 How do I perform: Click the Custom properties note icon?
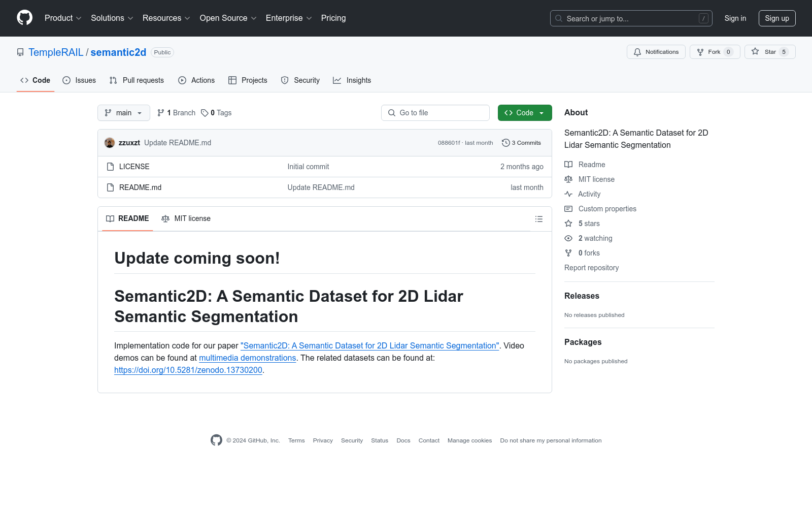568,209
